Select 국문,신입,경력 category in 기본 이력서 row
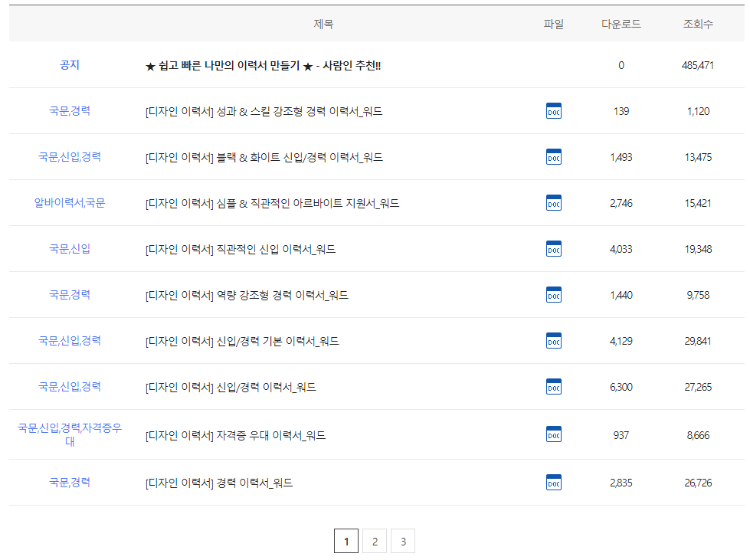 pyautogui.click(x=70, y=340)
